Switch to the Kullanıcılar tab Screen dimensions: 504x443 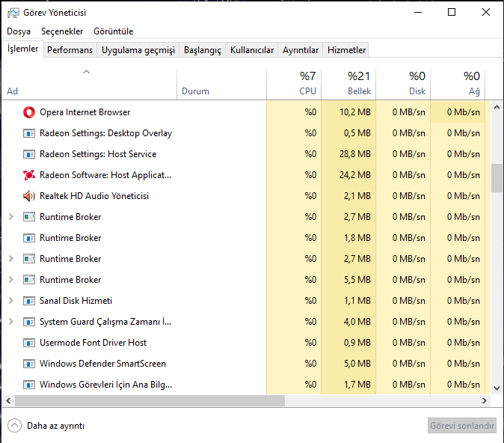(x=252, y=50)
